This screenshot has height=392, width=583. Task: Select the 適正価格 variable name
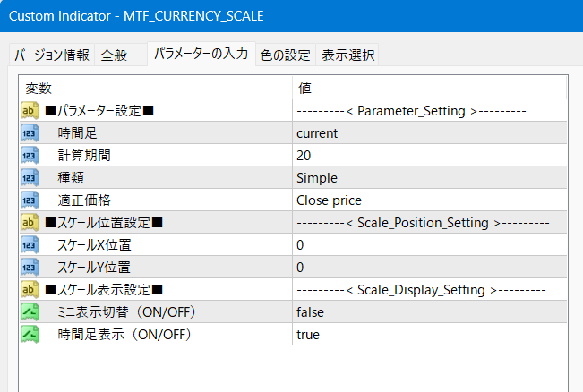(84, 200)
